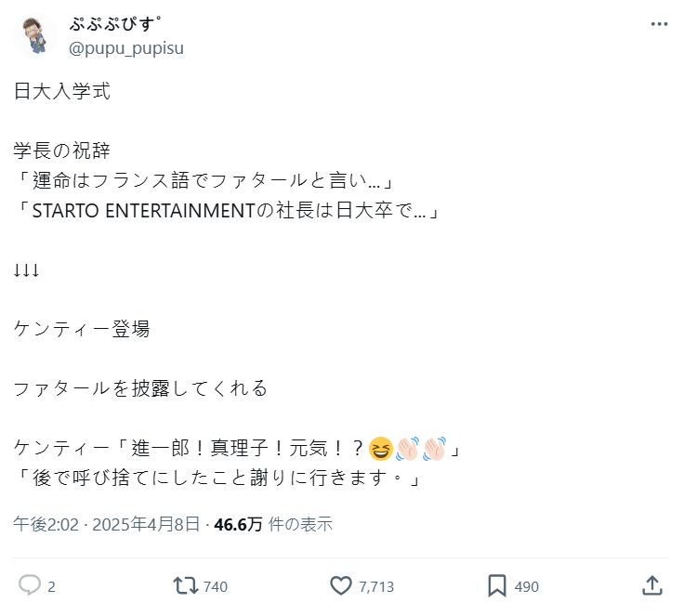Click the 490 bookmarks count
The height and width of the screenshot is (616, 683).
coord(526,586)
